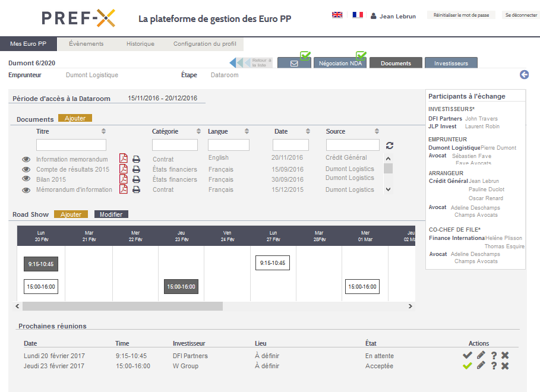Click Réinitialiser le mot de passe
Image resolution: width=540 pixels, height=392 pixels.
pyautogui.click(x=461, y=15)
